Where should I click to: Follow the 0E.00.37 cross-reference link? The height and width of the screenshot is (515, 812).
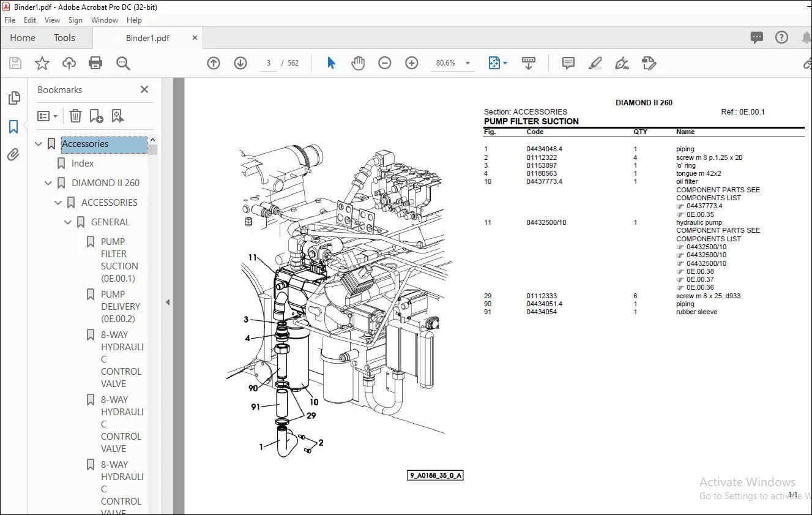pos(700,279)
